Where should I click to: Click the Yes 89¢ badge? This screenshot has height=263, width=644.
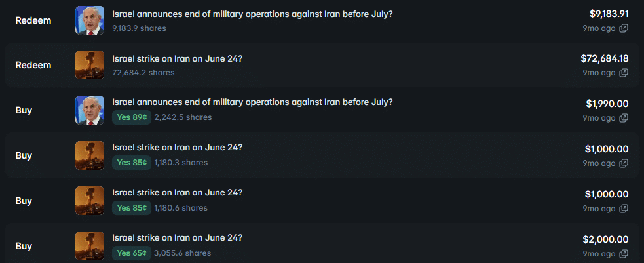[131, 117]
